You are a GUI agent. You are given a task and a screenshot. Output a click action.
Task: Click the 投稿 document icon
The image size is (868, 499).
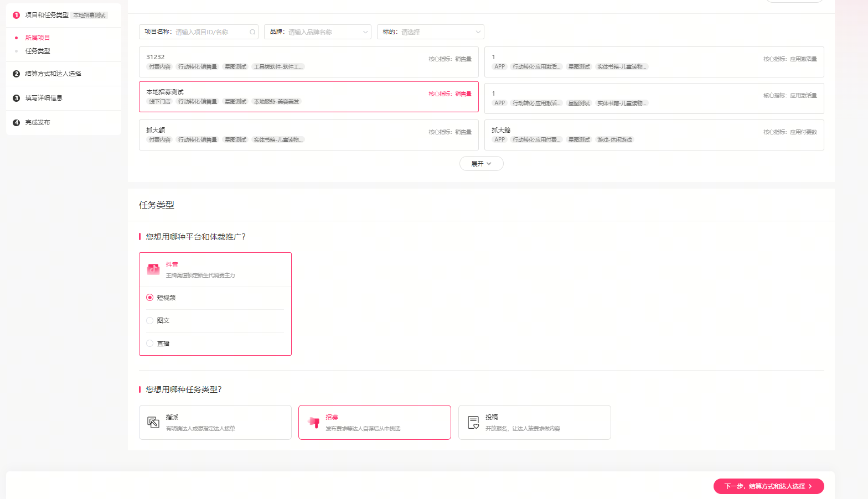[473, 423]
